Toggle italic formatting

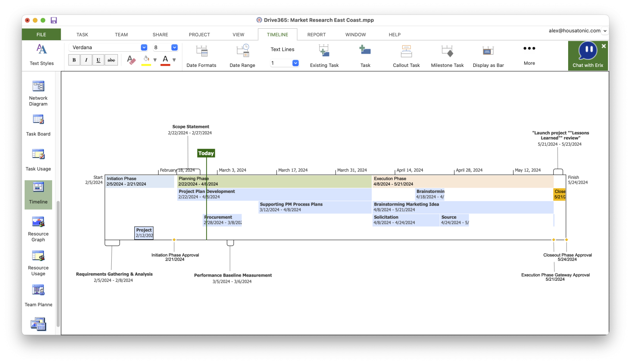tap(86, 60)
